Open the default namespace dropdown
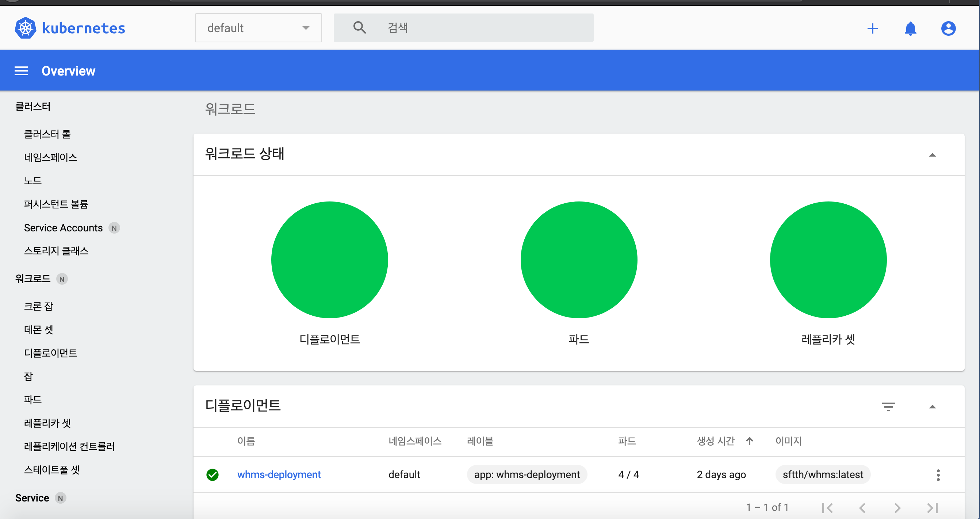The width and height of the screenshot is (980, 519). pos(258,28)
